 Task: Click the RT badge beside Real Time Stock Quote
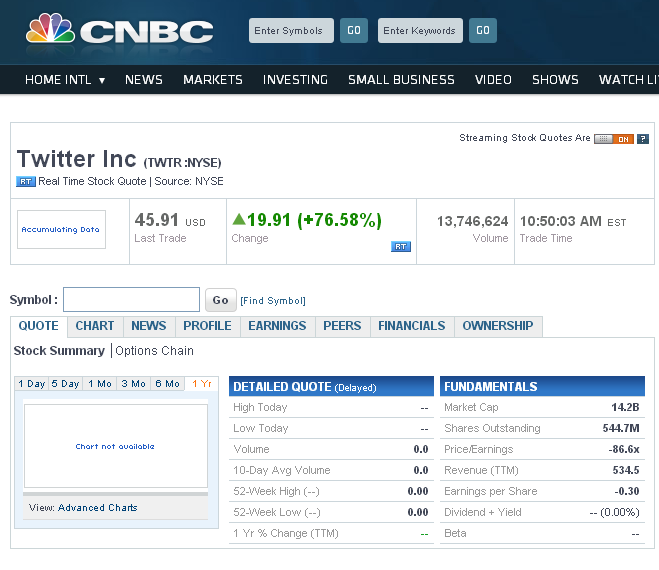pyautogui.click(x=26, y=182)
